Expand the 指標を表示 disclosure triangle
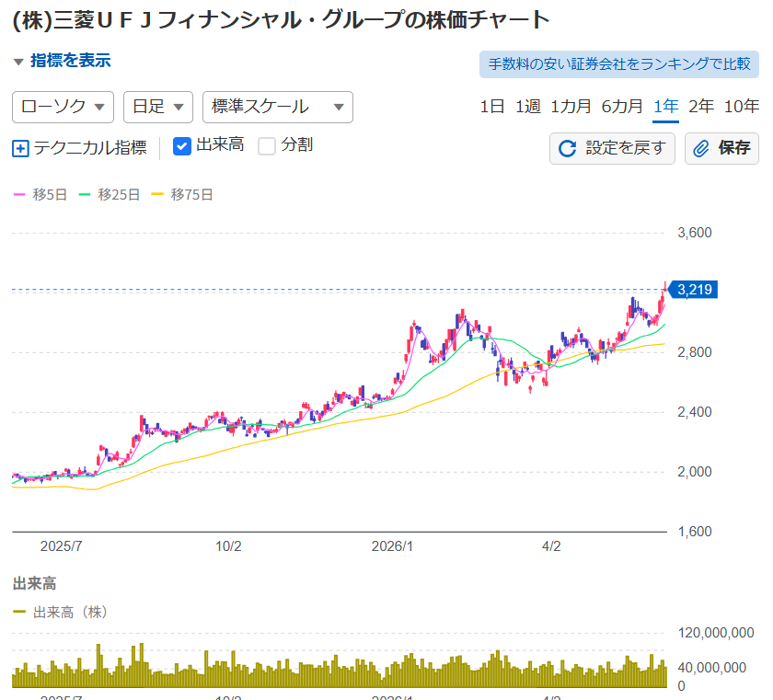 click(x=18, y=62)
